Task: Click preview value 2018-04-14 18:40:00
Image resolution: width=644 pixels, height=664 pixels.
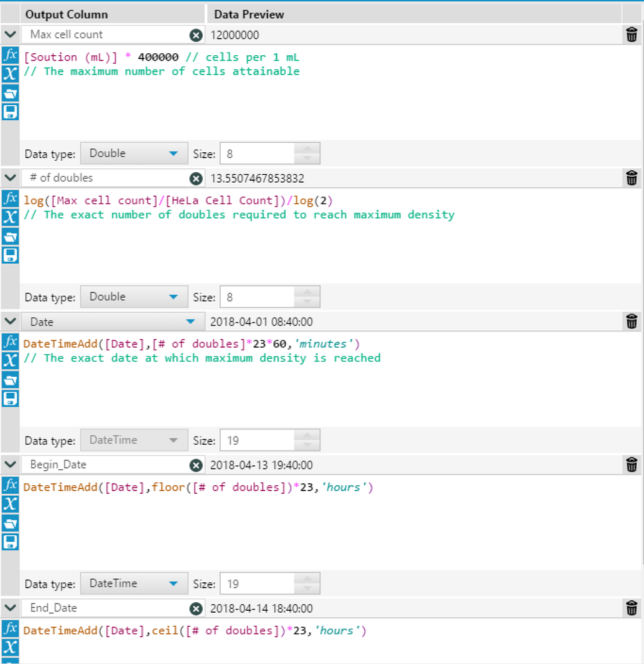Action: pyautogui.click(x=261, y=609)
